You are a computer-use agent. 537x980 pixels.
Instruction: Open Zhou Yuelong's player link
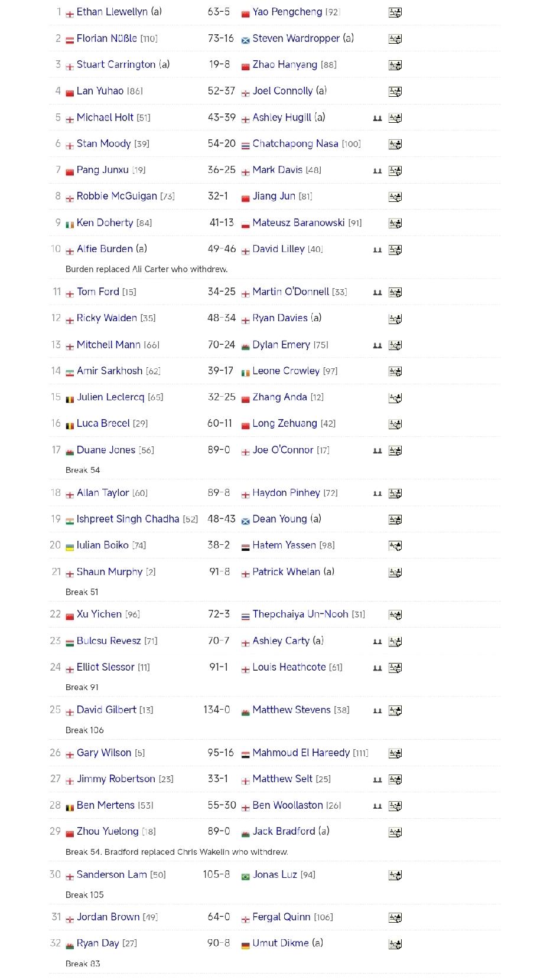point(107,831)
